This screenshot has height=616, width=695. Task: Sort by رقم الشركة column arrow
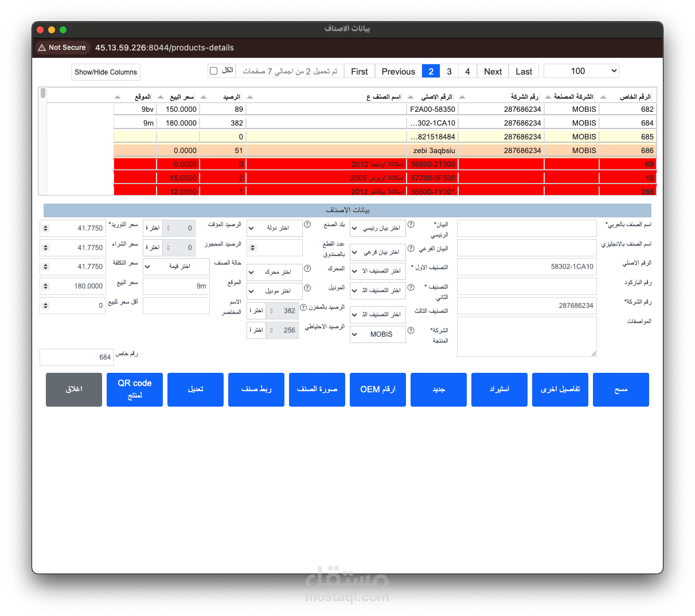[462, 97]
